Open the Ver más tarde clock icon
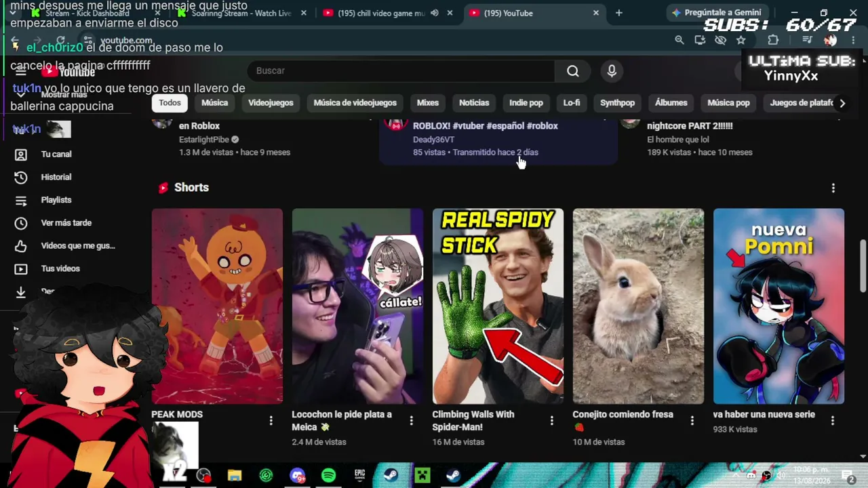 pyautogui.click(x=21, y=223)
